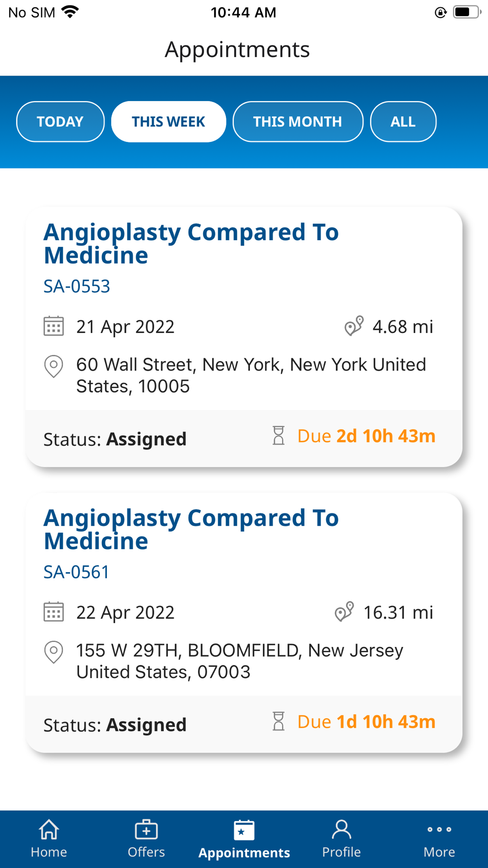Open appointment SA-0561 link
This screenshot has height=868, width=488.
pyautogui.click(x=77, y=572)
